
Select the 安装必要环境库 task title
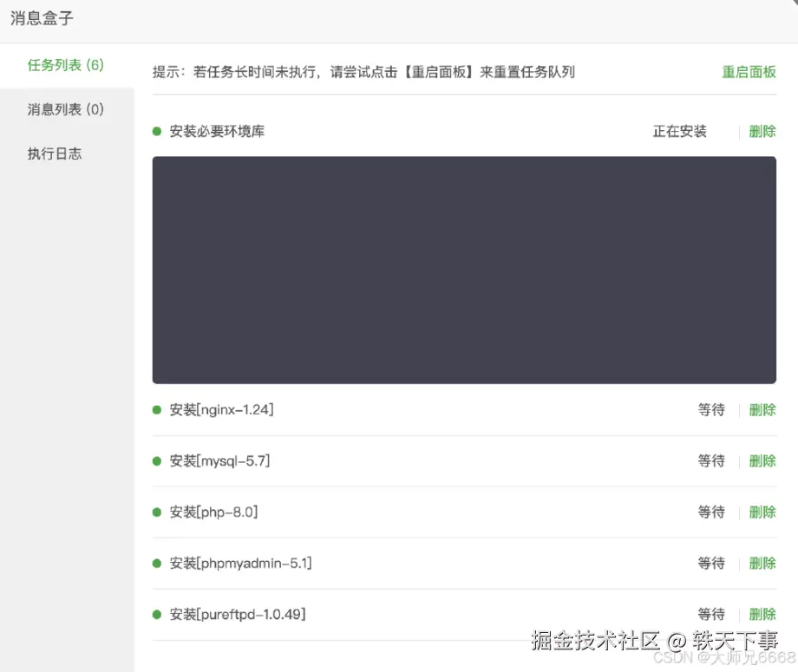point(217,131)
